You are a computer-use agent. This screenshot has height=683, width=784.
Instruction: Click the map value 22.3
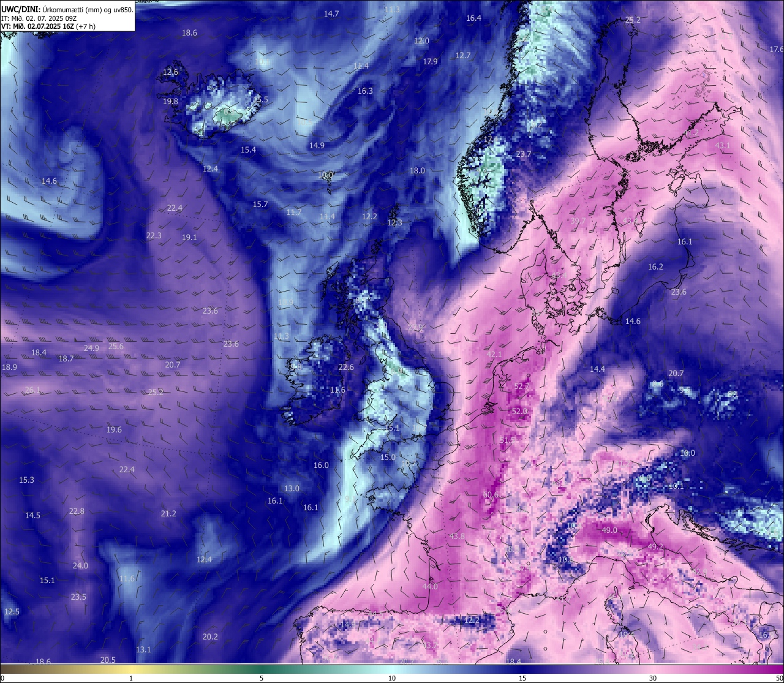154,236
